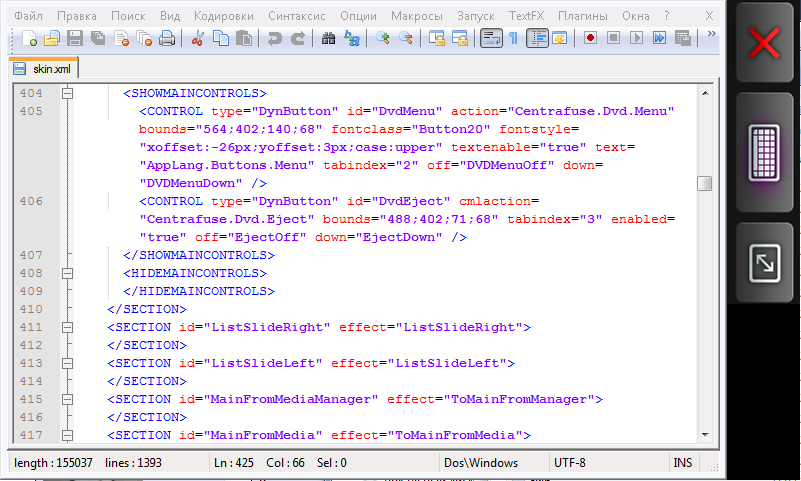
Task: Click the Undo arrow icon
Action: pos(274,38)
